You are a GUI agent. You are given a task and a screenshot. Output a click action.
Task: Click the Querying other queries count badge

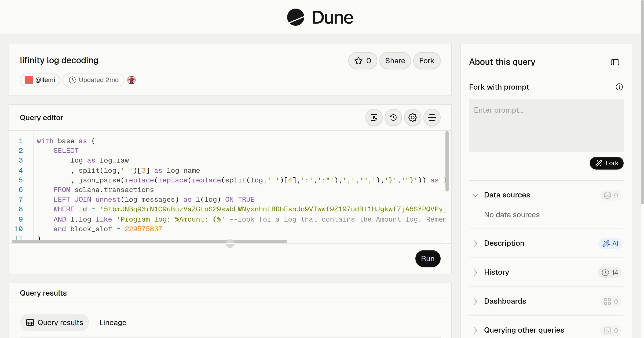[x=611, y=330]
